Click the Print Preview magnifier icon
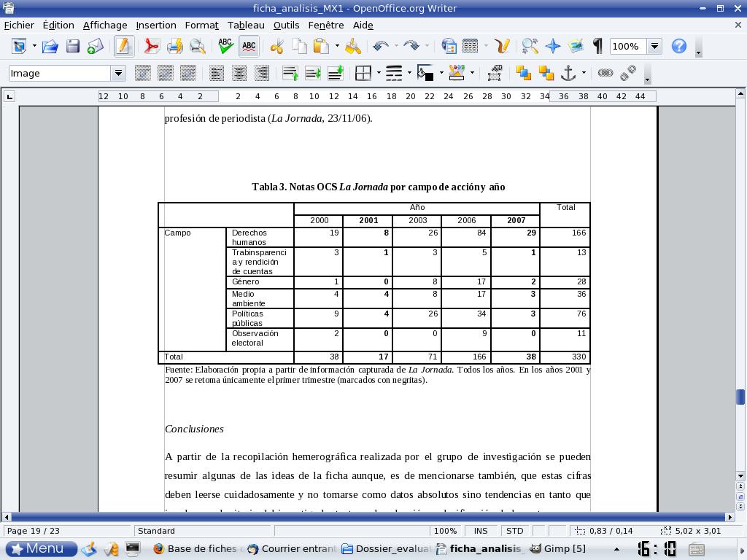Screen dimensions: 747x560 tap(197, 47)
